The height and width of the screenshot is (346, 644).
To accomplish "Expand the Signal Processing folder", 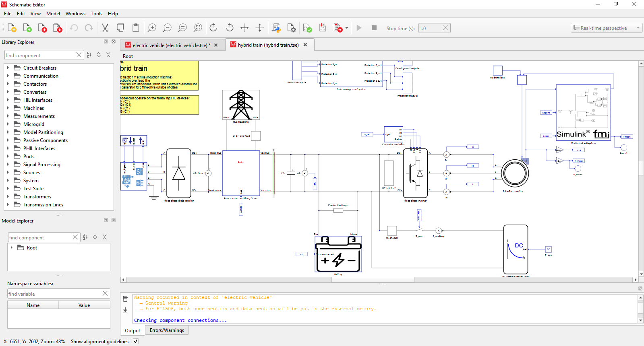I will click(8, 165).
